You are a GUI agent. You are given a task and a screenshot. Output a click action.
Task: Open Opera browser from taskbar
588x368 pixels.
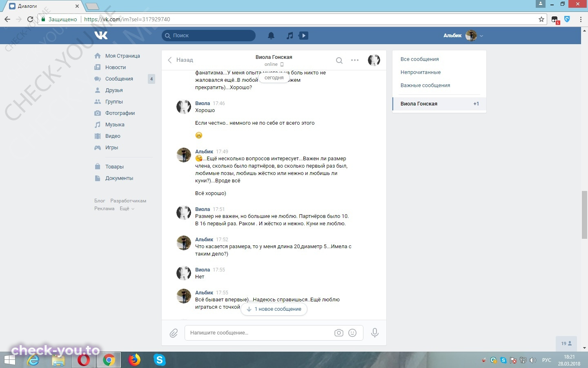[x=84, y=360]
